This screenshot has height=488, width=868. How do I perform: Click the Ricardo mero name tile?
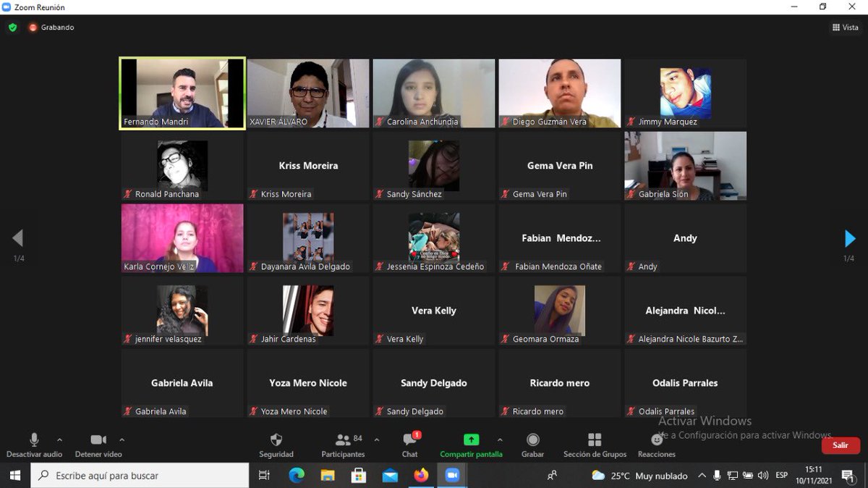[x=560, y=383]
